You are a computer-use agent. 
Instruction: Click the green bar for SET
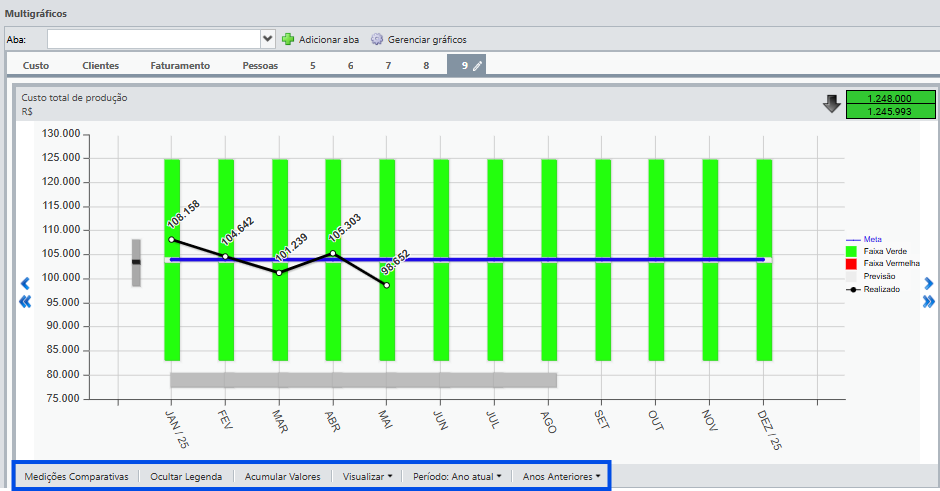point(602,260)
